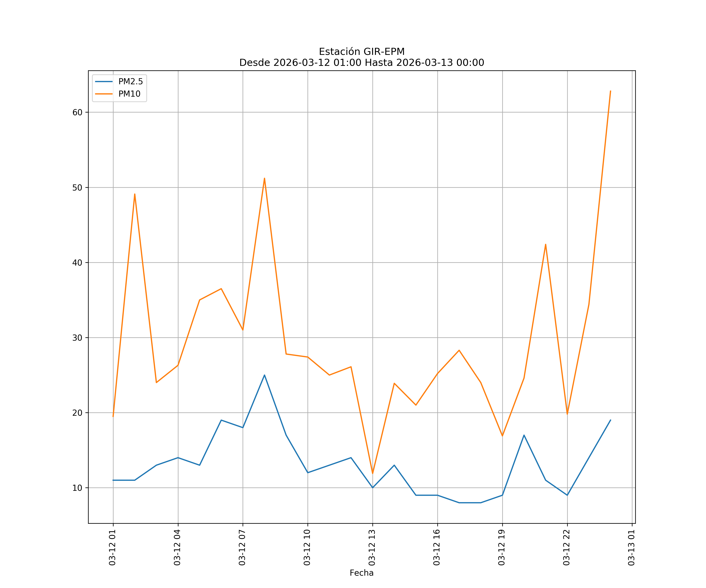Screen dimensions: 706x588
Task: Click the 03-12 16 x-axis tick label
Action: pos(437,547)
